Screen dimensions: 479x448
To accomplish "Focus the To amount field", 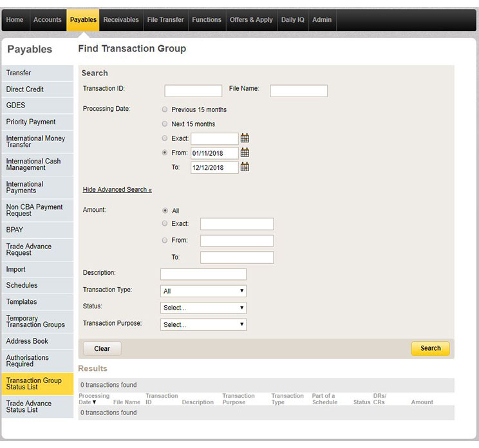I will pyautogui.click(x=237, y=257).
